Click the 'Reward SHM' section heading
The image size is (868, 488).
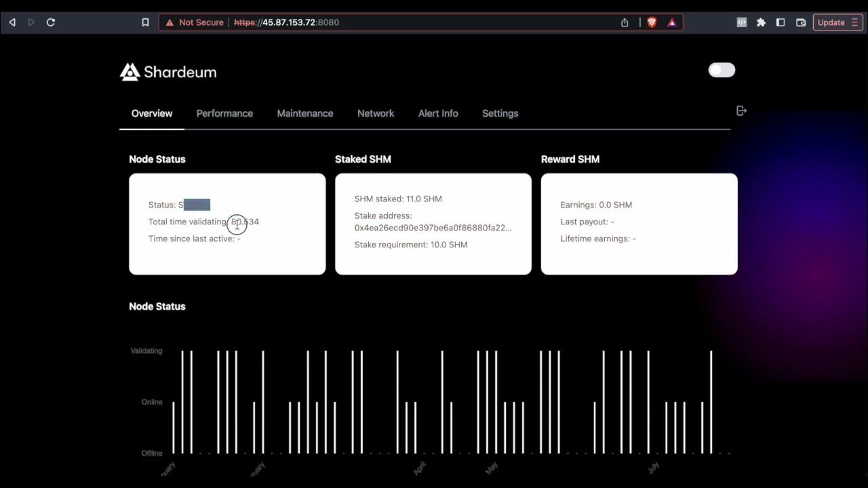(x=570, y=159)
